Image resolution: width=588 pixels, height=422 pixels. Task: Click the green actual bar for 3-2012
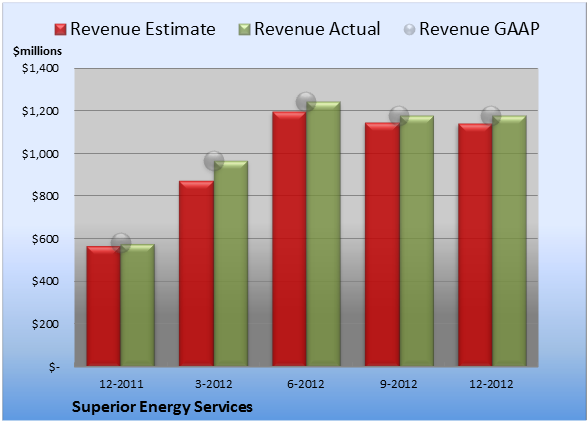coord(231,263)
